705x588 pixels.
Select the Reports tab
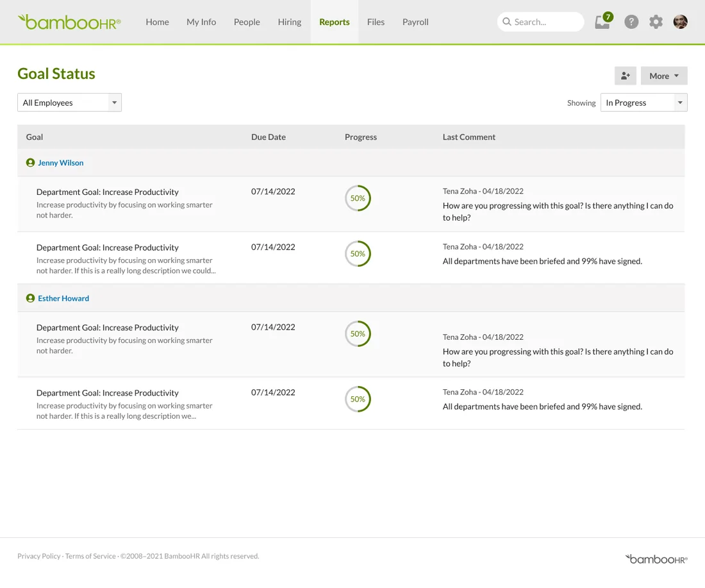tap(334, 22)
